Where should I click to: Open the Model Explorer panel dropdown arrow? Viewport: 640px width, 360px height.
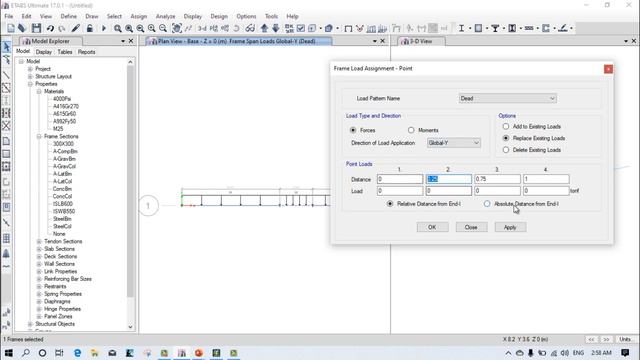click(123, 41)
